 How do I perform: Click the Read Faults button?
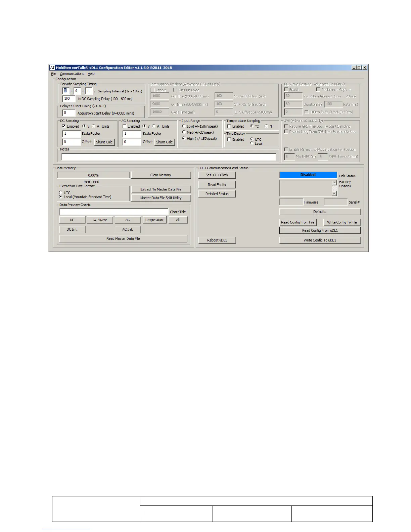click(217, 185)
